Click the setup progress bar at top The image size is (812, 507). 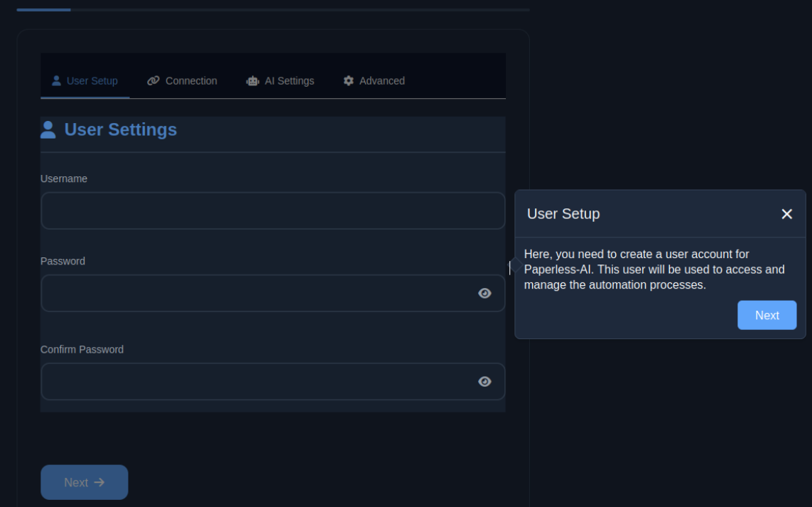[273, 10]
